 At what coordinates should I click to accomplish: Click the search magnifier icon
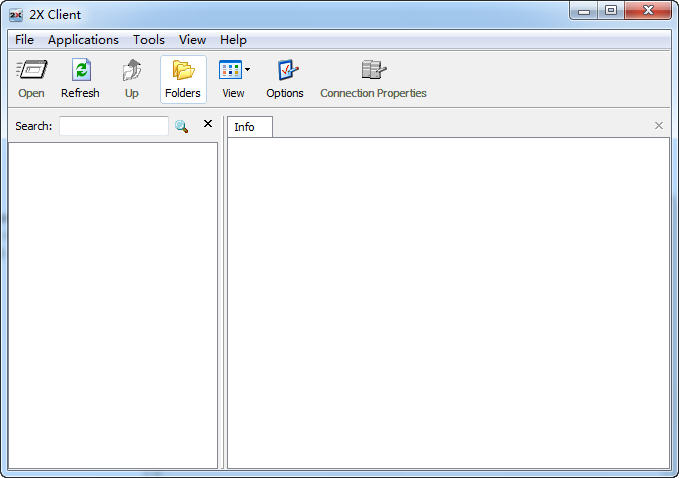click(x=181, y=126)
